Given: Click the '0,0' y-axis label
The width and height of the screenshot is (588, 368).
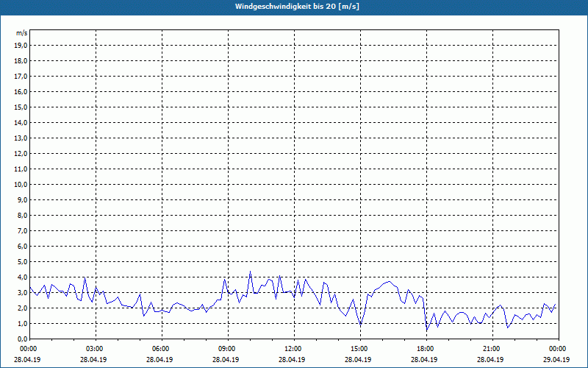Looking at the screenshot, I should (23, 339).
